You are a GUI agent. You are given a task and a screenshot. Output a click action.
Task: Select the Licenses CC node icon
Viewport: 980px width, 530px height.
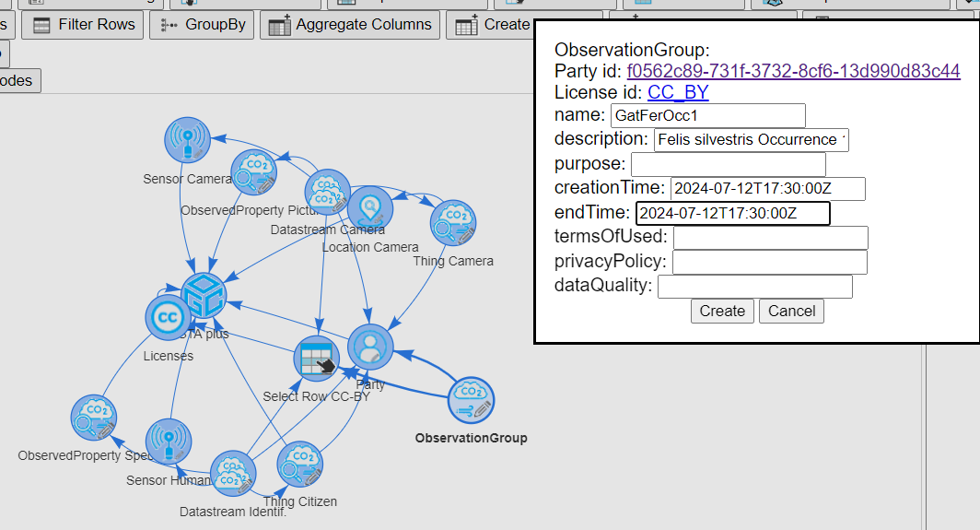click(168, 318)
